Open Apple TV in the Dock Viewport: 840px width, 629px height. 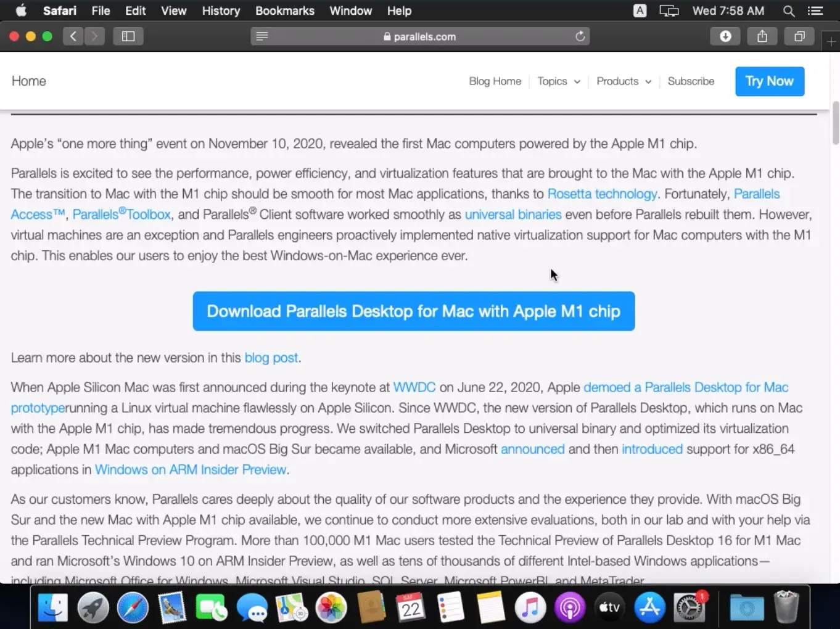click(610, 607)
